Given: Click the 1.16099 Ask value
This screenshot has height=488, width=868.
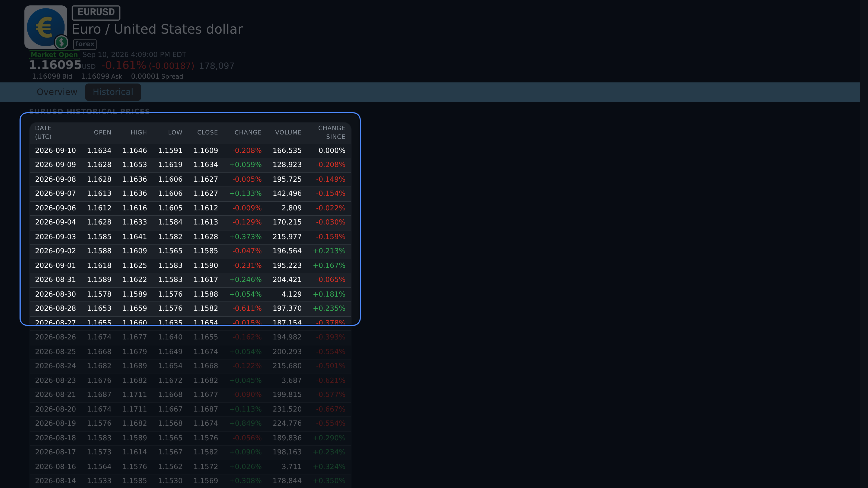Looking at the screenshot, I should 101,76.
